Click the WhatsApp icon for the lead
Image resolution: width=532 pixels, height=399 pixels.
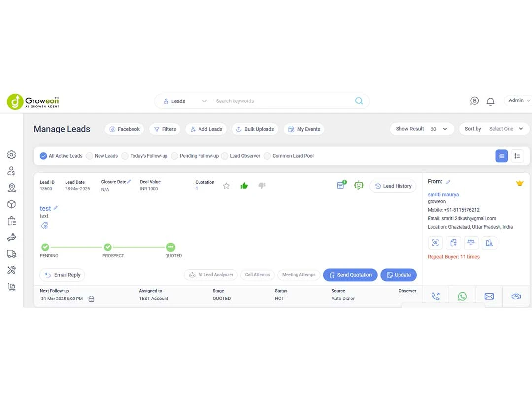462,296
